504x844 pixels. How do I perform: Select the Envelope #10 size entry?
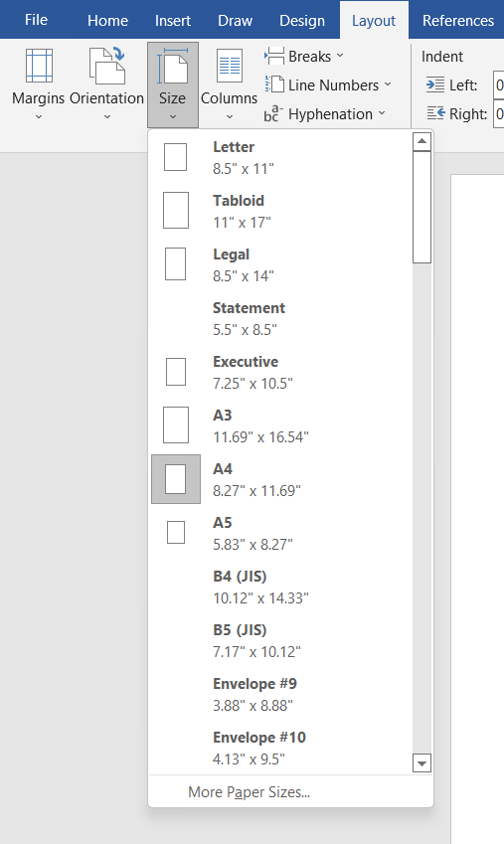coord(280,748)
